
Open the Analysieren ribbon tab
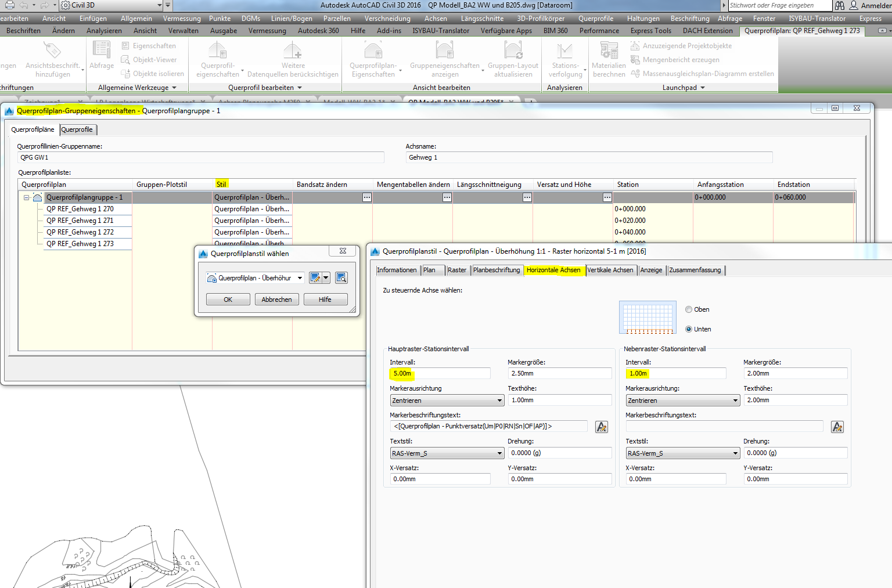[x=104, y=31]
